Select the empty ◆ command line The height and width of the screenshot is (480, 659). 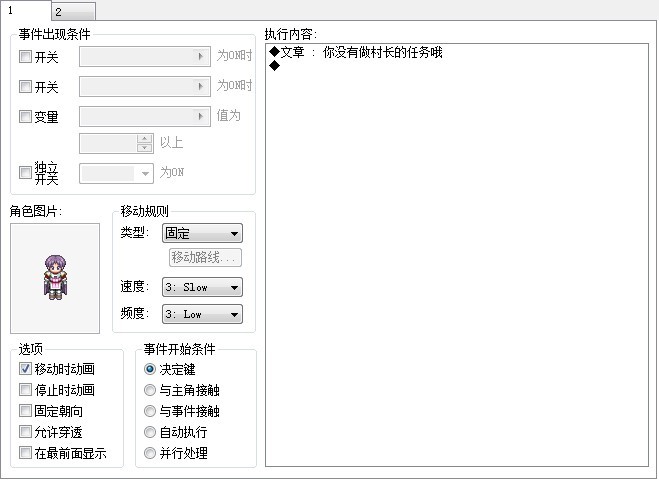pos(274,66)
